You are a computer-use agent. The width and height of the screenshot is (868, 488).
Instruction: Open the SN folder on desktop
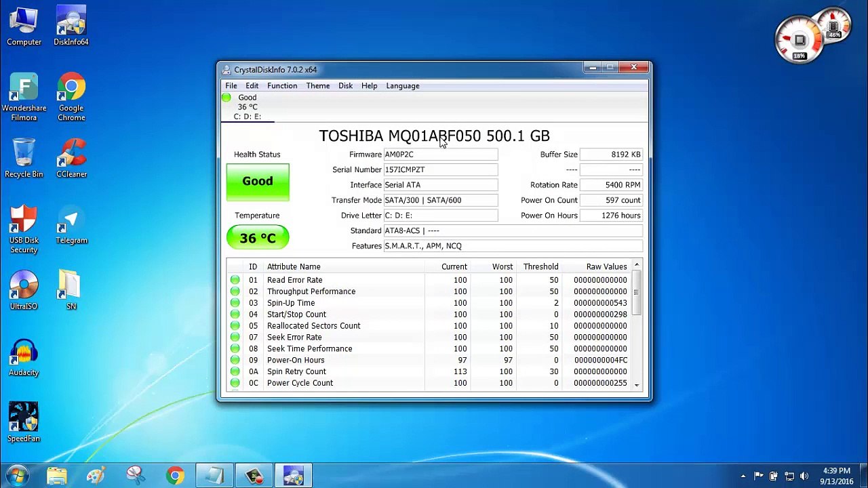tap(71, 290)
